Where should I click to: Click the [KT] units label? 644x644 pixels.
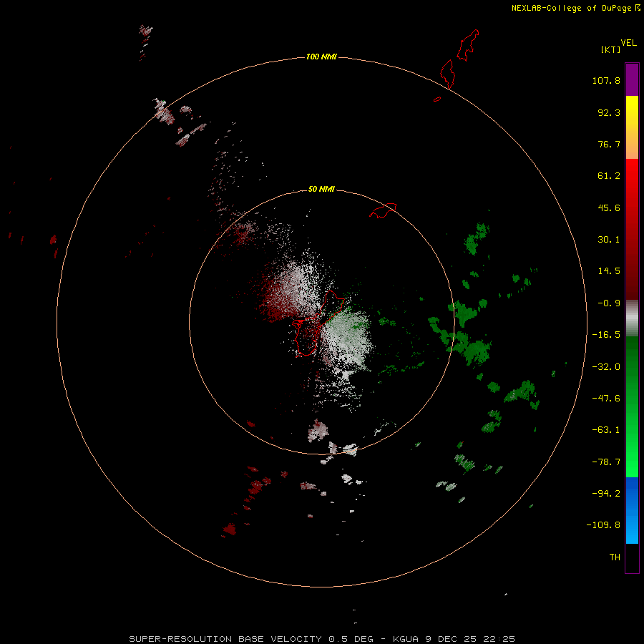click(x=611, y=49)
